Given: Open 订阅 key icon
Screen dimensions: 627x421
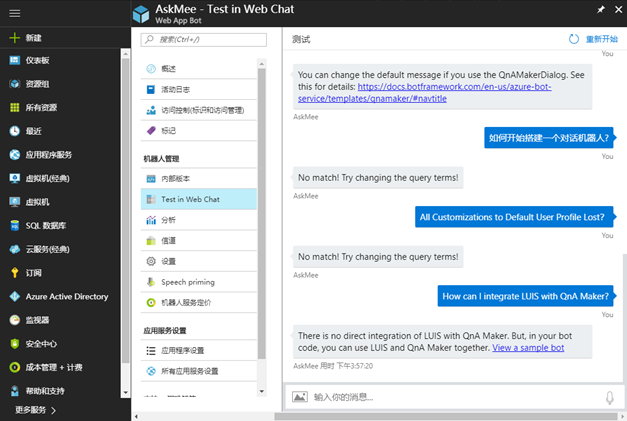Looking at the screenshot, I should click(14, 273).
